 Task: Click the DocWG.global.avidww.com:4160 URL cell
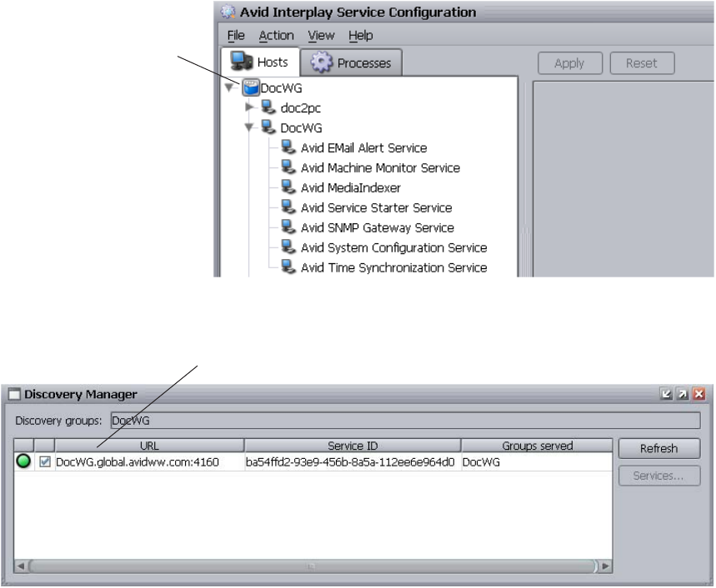(x=149, y=462)
